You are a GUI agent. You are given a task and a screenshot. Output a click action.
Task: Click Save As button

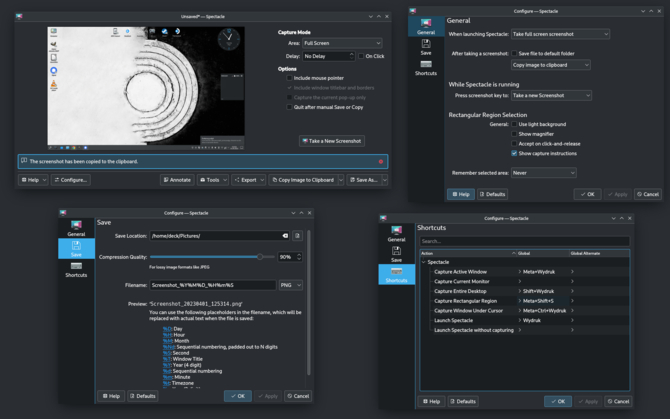coord(364,180)
